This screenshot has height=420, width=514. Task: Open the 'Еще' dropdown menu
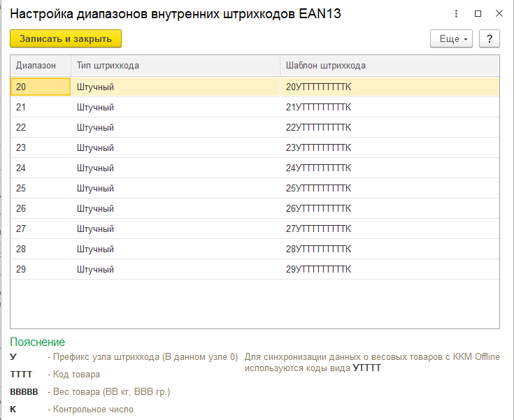(452, 39)
